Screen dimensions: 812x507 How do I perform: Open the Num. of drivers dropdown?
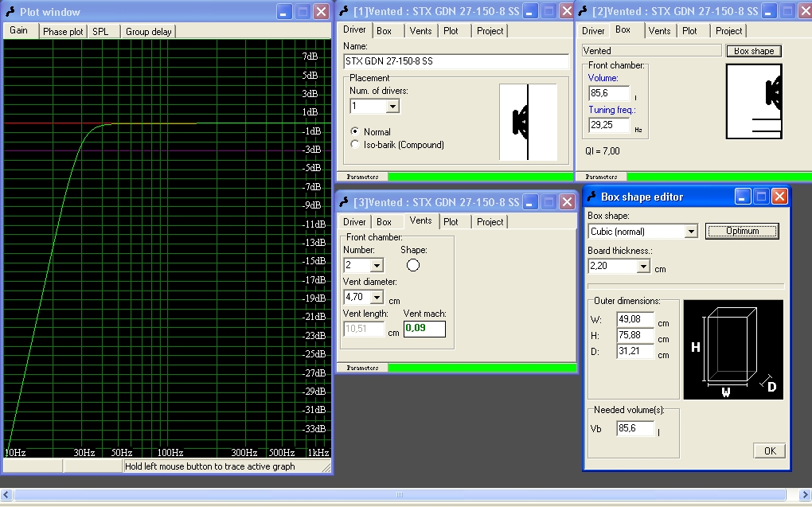(392, 106)
